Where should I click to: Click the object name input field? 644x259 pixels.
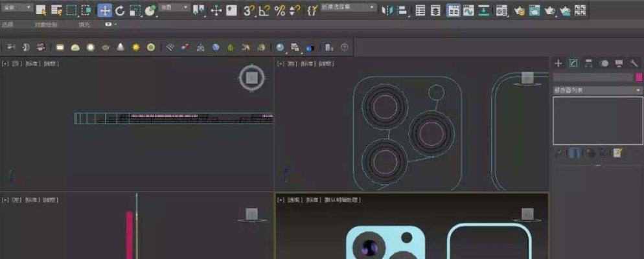593,77
